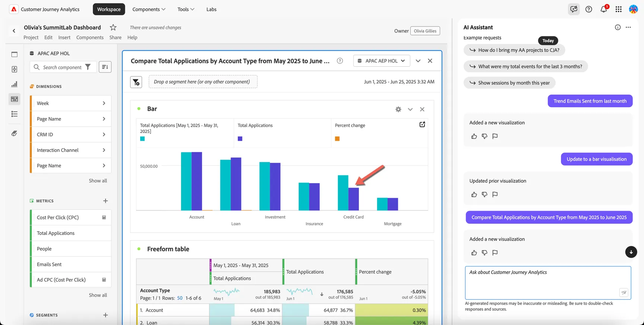Click the sort icon next to component search
The width and height of the screenshot is (644, 325).
pyautogui.click(x=105, y=67)
